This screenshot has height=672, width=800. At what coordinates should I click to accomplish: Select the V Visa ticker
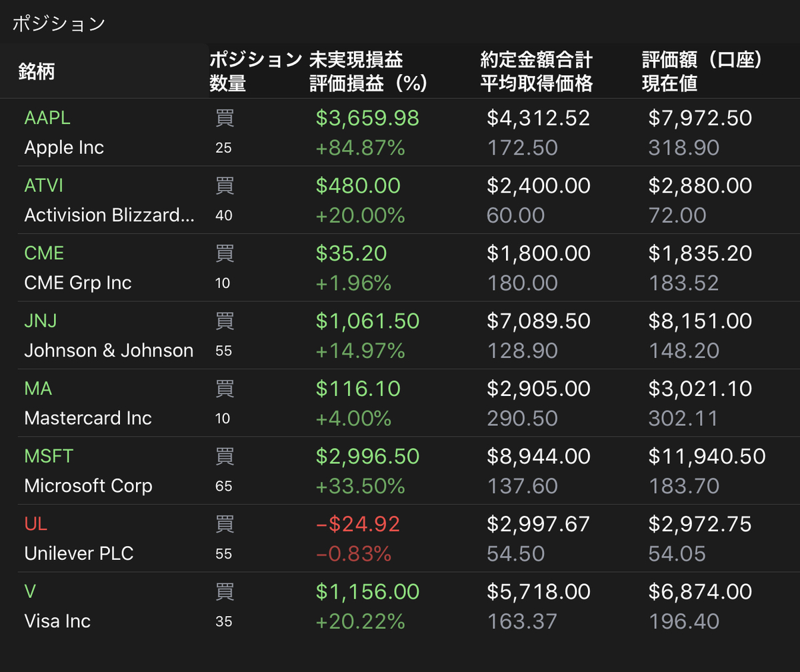pos(29,591)
